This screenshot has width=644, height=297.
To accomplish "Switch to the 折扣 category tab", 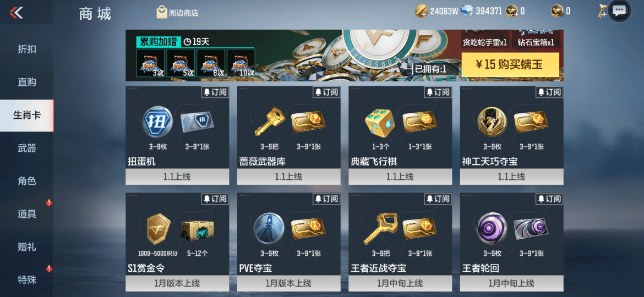I will tap(27, 50).
